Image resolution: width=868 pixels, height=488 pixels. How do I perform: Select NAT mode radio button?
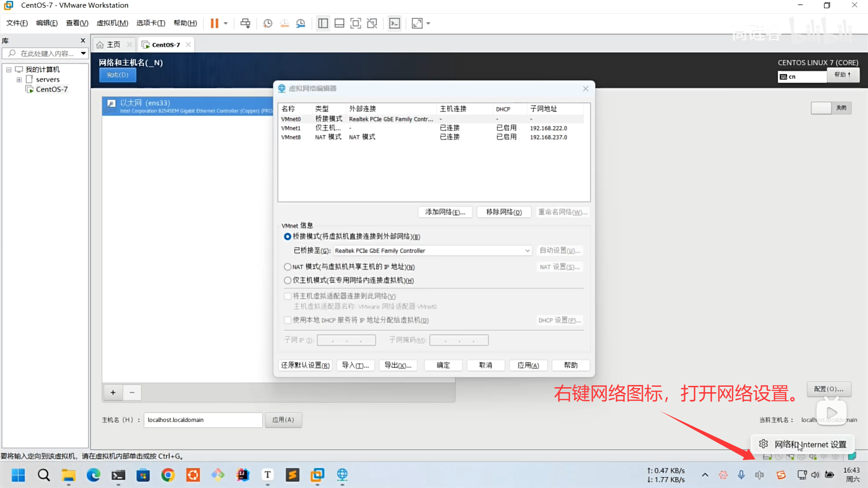coord(288,267)
